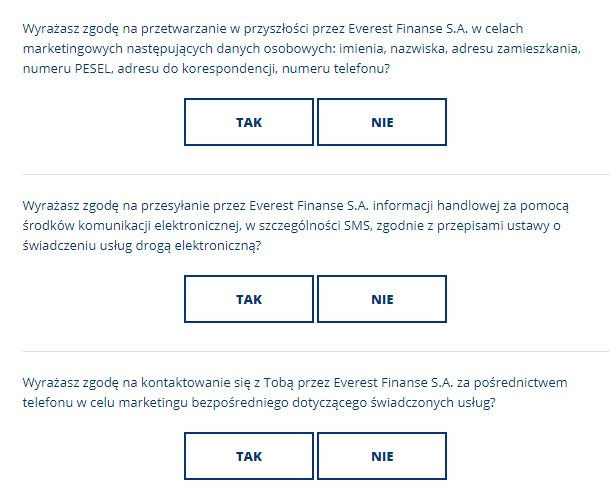This screenshot has width=610, height=499.
Task: Select TAK for marketing personal data processing
Action: [x=249, y=122]
